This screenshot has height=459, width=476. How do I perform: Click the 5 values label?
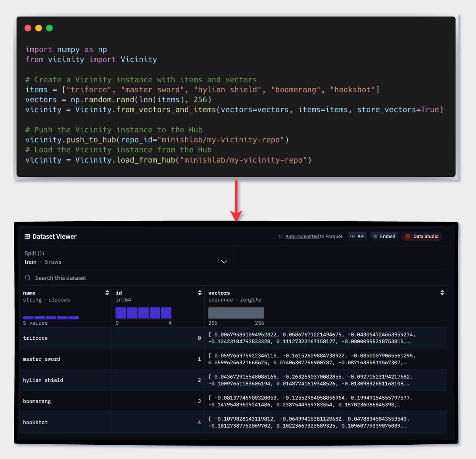point(35,323)
